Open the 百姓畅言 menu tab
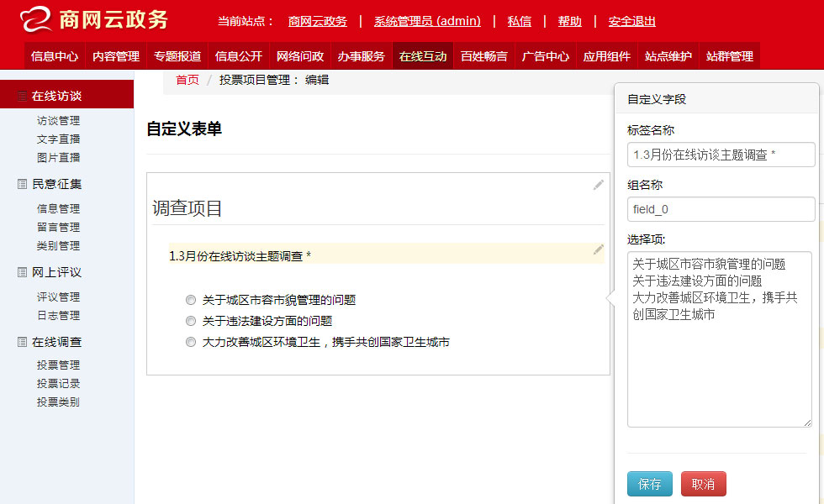Screen dimensions: 824x504 [484, 55]
